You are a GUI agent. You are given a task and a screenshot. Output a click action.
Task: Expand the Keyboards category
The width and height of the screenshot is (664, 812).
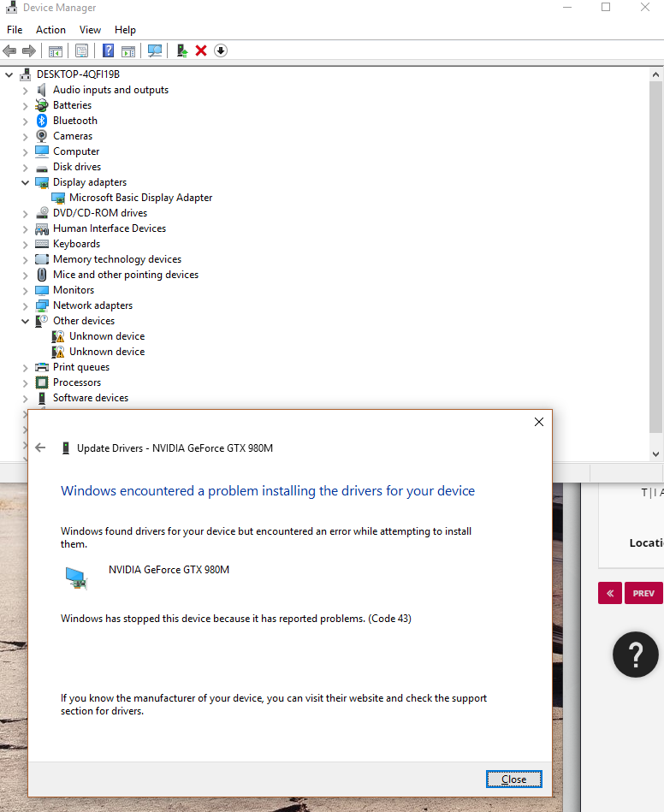pos(25,245)
